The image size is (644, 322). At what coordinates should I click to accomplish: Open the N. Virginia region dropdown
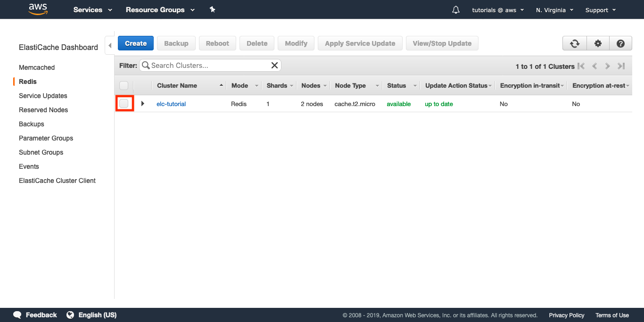click(554, 10)
